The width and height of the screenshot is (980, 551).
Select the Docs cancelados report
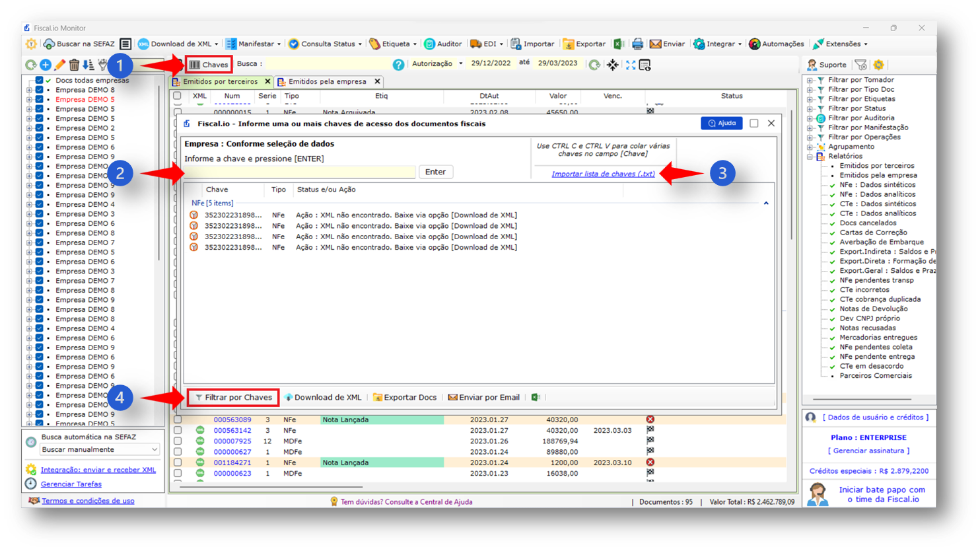click(x=868, y=223)
